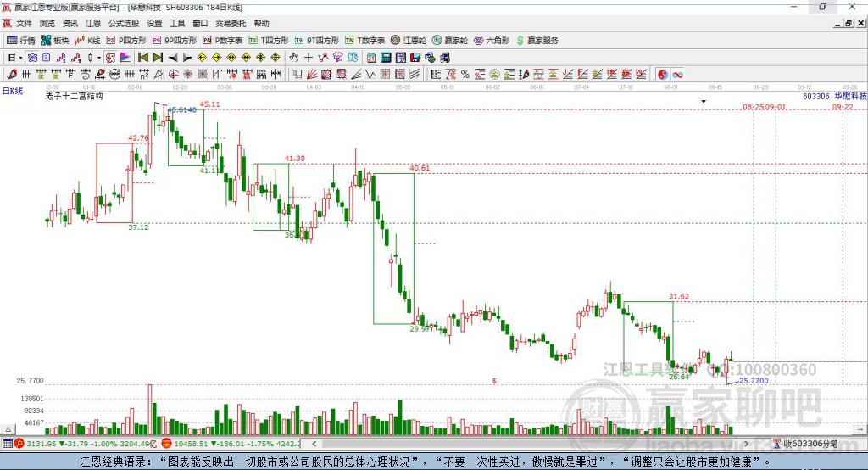The height and width of the screenshot is (470, 868).
Task: Select the Gann fan lines tool
Action: (x=312, y=75)
